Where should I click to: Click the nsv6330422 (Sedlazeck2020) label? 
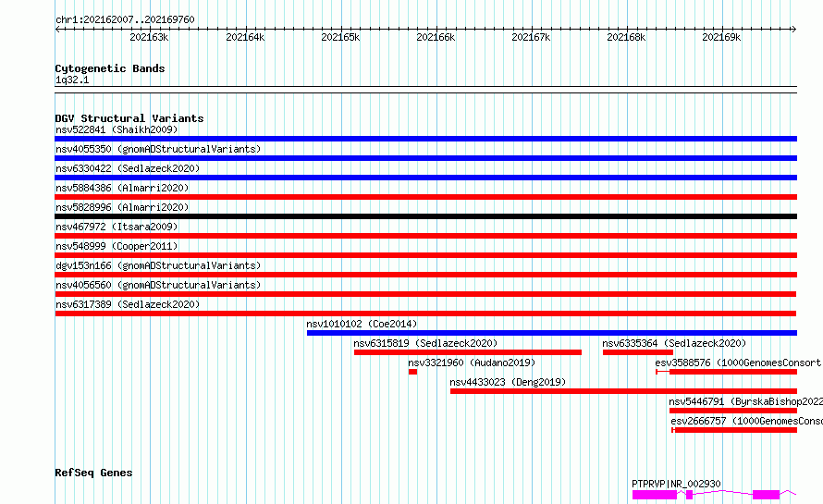pos(128,168)
